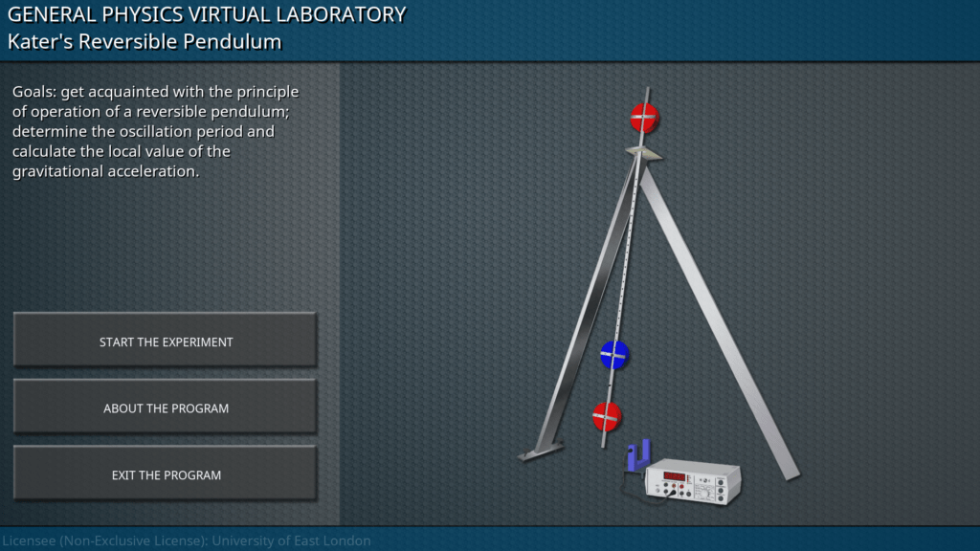Click the Start the Experiment button

[x=165, y=342]
